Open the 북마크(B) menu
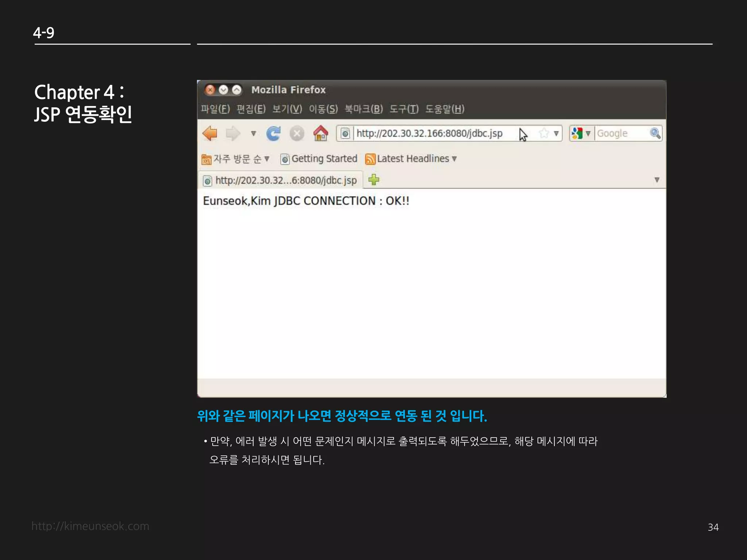Screen dimensions: 747x560 364,109
